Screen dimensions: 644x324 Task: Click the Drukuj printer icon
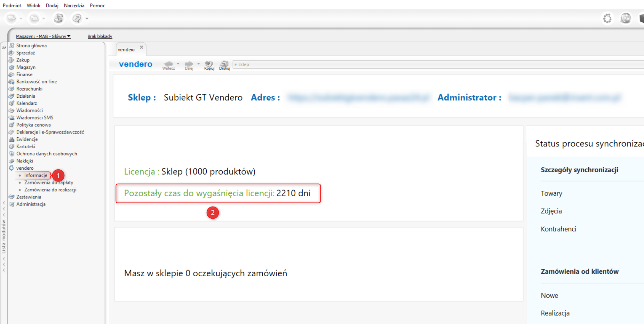click(225, 65)
